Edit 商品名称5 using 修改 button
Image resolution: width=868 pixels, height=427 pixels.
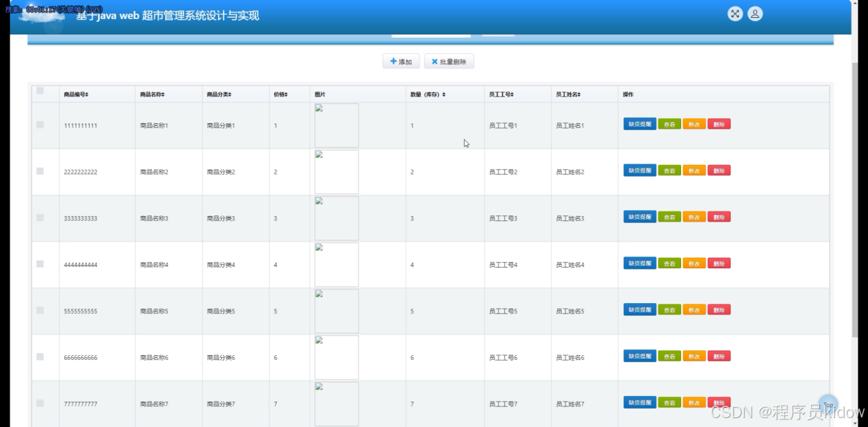click(x=694, y=309)
